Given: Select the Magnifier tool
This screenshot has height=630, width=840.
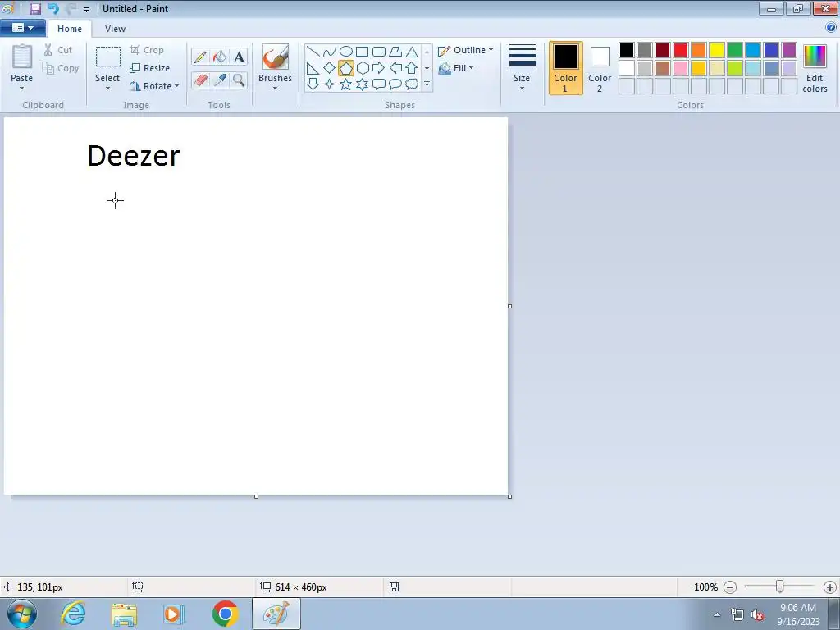Looking at the screenshot, I should click(x=239, y=80).
